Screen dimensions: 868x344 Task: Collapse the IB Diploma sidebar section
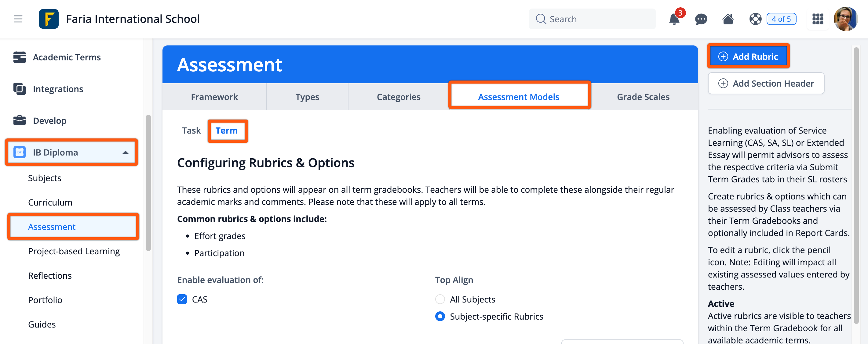(125, 152)
